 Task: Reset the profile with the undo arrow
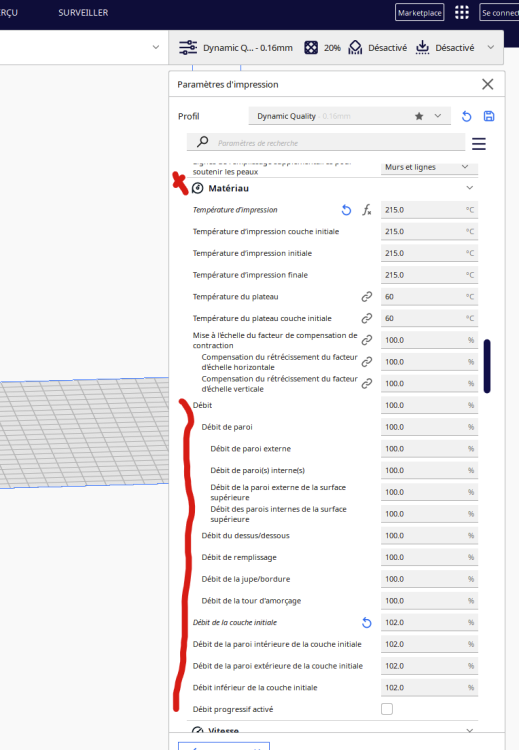(x=466, y=116)
